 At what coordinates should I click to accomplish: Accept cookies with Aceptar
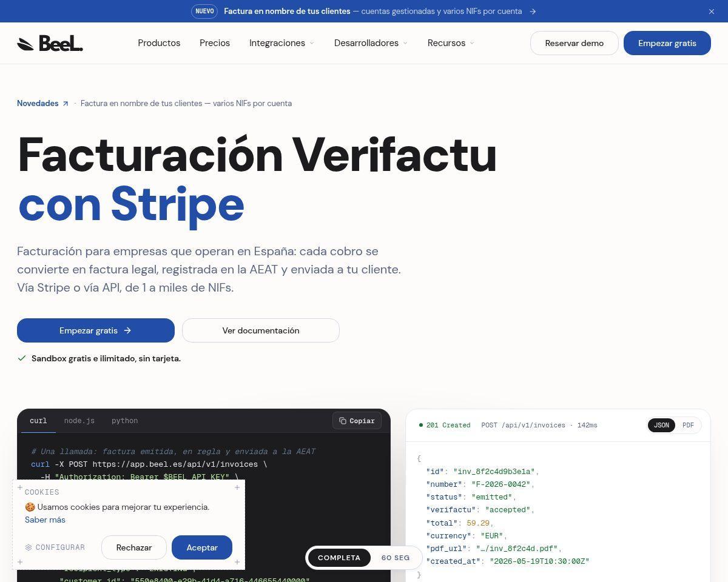click(x=202, y=547)
